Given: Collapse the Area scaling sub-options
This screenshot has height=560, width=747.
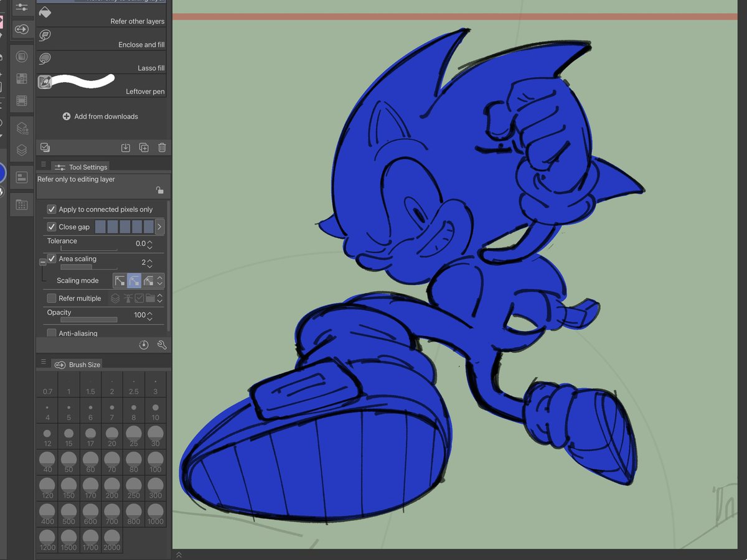Looking at the screenshot, I should (42, 262).
